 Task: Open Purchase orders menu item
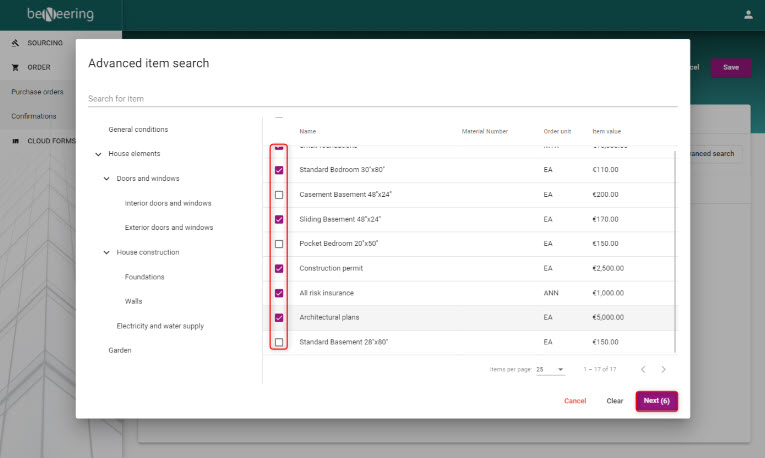37,92
